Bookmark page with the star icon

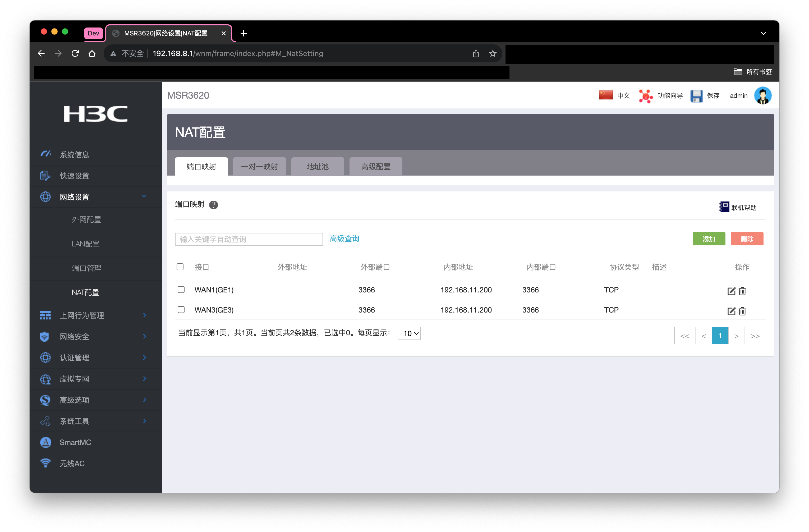[493, 54]
